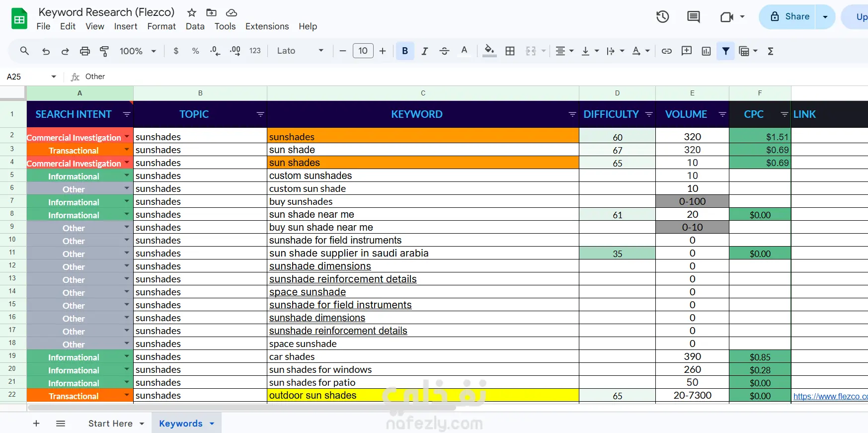Open the Lato font dropdown
Screen dimensions: 868x433
click(x=301, y=51)
